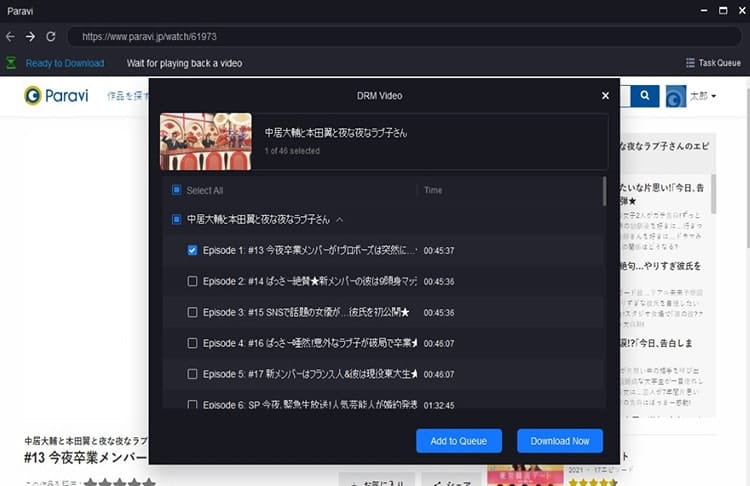Uncheck Episode 1 #13 checkbox
Viewport: 750px width, 486px height.
click(192, 250)
